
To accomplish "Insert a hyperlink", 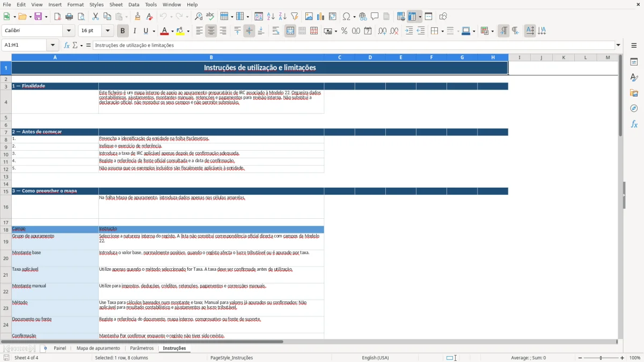I will click(363, 17).
